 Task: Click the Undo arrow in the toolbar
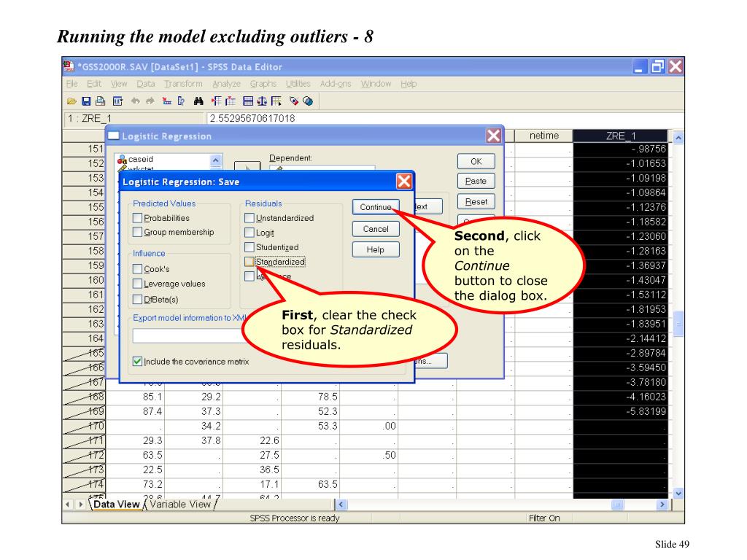(x=135, y=101)
